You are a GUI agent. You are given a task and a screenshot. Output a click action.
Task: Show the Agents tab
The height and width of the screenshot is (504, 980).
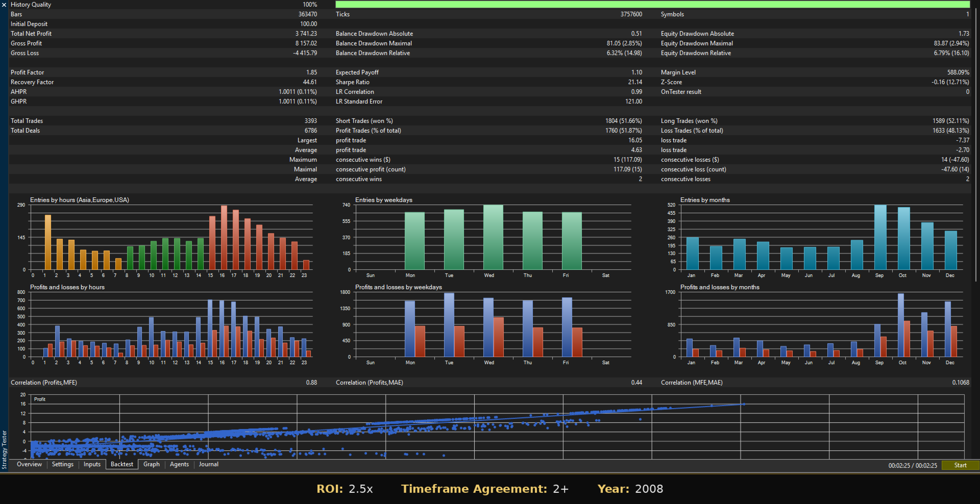[179, 464]
